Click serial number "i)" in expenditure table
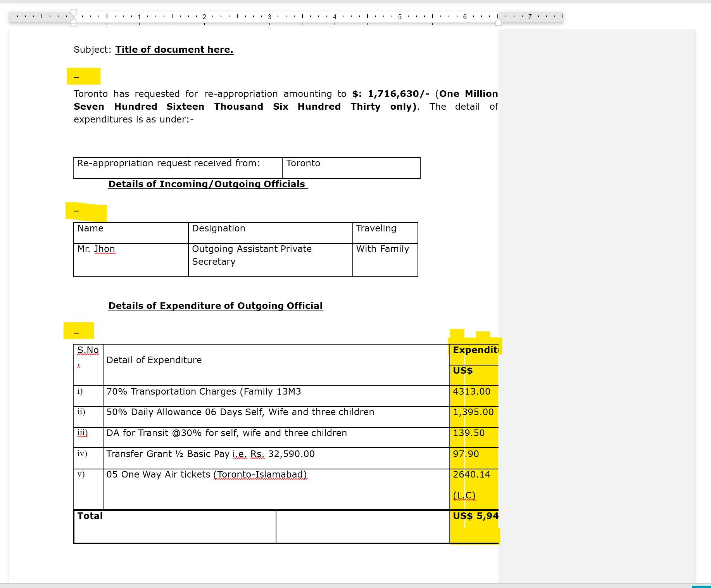Screen dimensions: 711x588 click(80, 391)
